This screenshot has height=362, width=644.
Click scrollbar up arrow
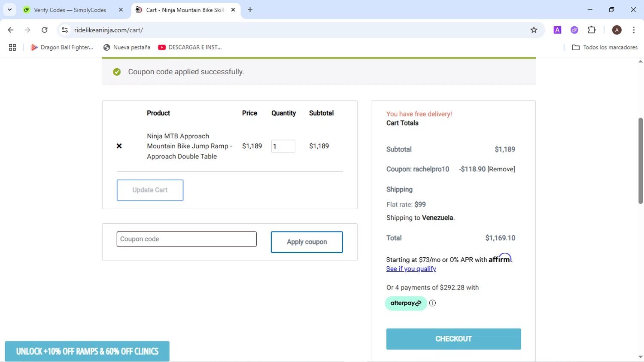click(x=640, y=62)
